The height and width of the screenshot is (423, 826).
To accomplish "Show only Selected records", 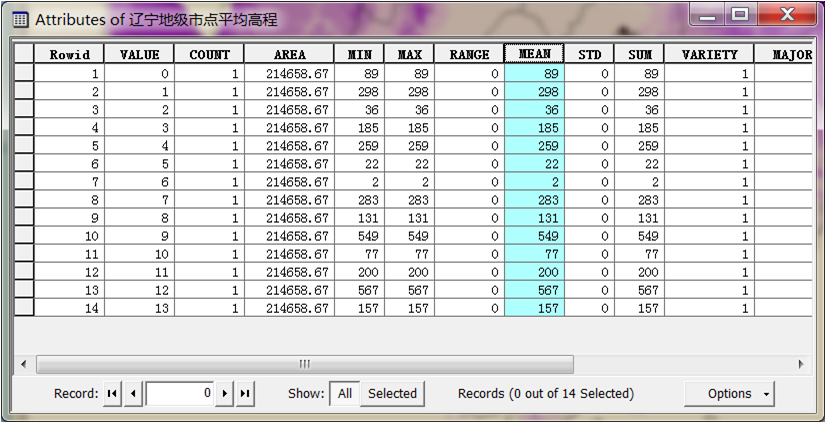I will (392, 394).
